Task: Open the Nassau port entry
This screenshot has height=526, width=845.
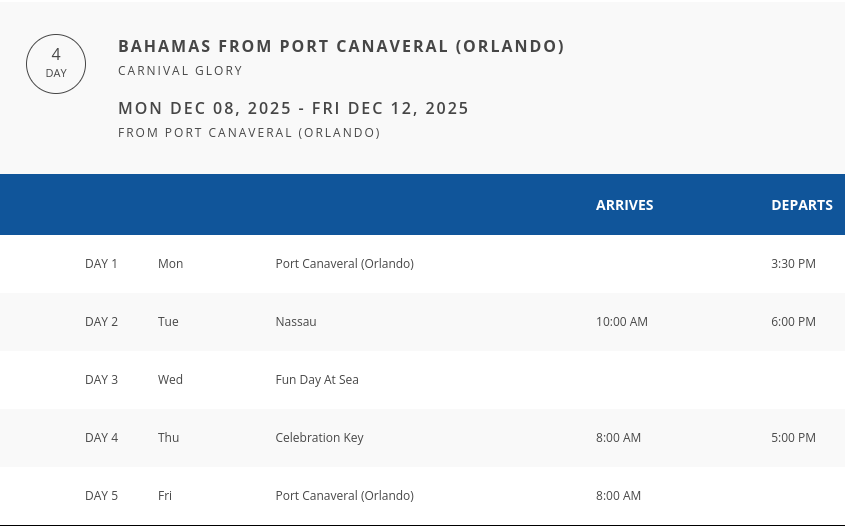Action: [296, 322]
